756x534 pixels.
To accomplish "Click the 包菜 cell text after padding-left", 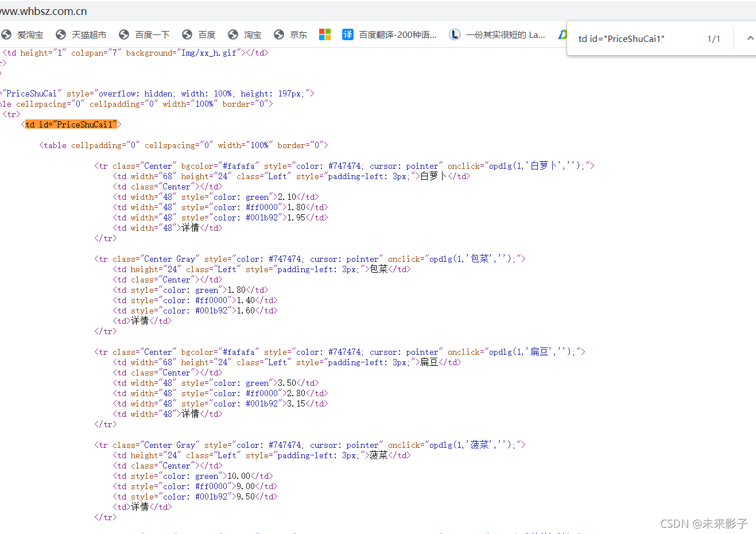I will pyautogui.click(x=379, y=269).
